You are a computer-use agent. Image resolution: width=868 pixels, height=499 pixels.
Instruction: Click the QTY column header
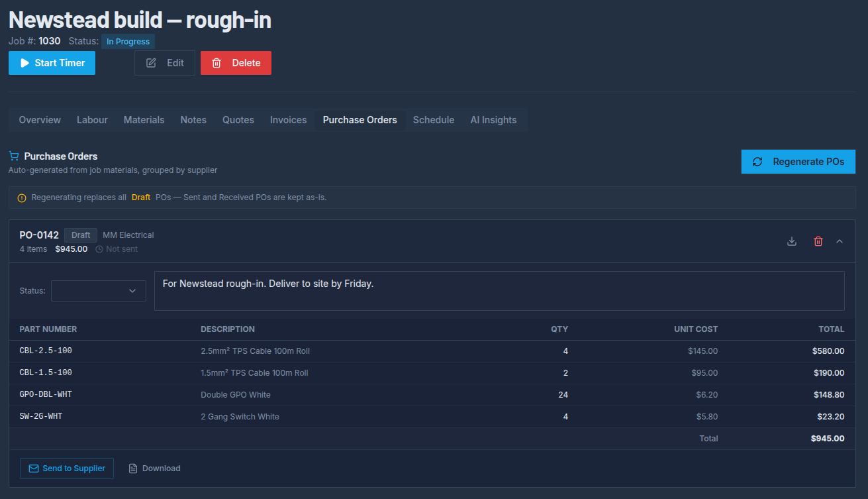pos(559,329)
